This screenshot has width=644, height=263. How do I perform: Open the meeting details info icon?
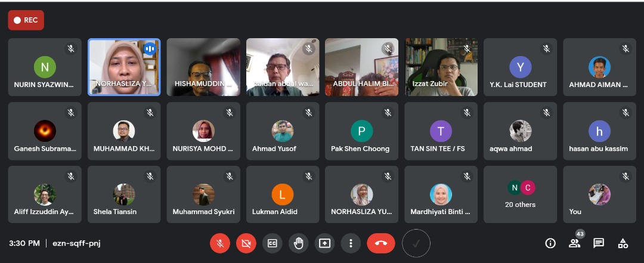click(550, 243)
